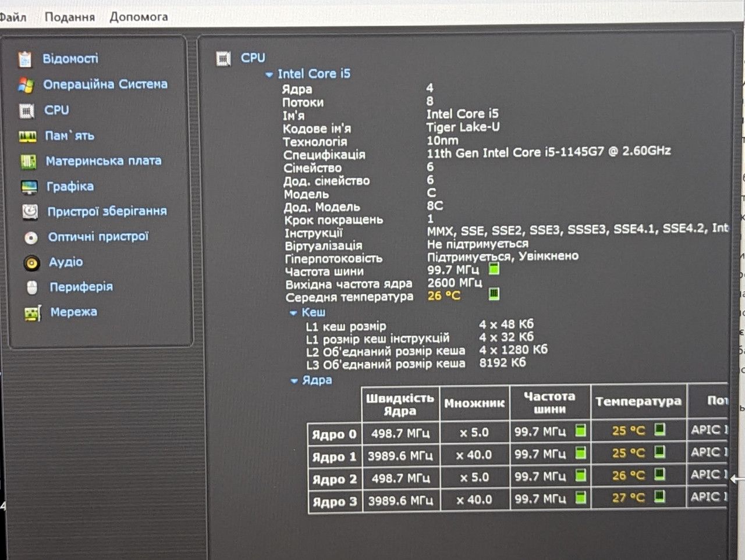Toggle the Середня температура graph indicator
This screenshot has height=560, width=745.
tap(494, 294)
